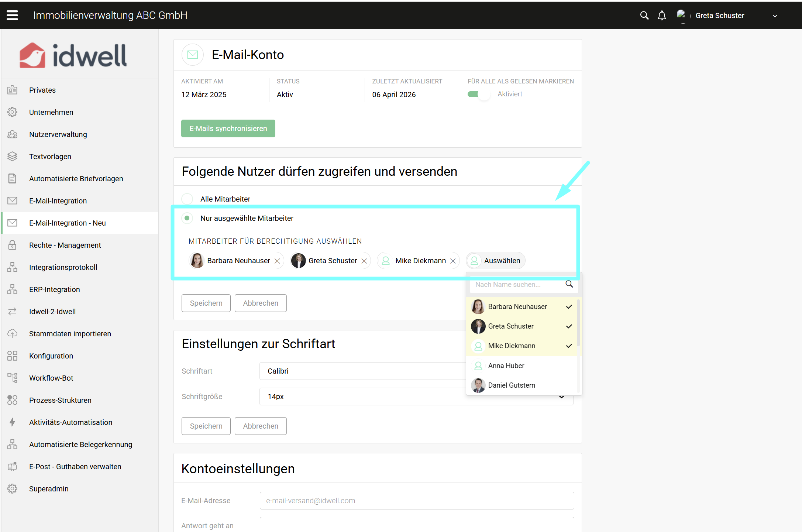Select 'Nur ausgewählte Mitarbeiter' radio button
Image resolution: width=802 pixels, height=532 pixels.
tap(187, 218)
